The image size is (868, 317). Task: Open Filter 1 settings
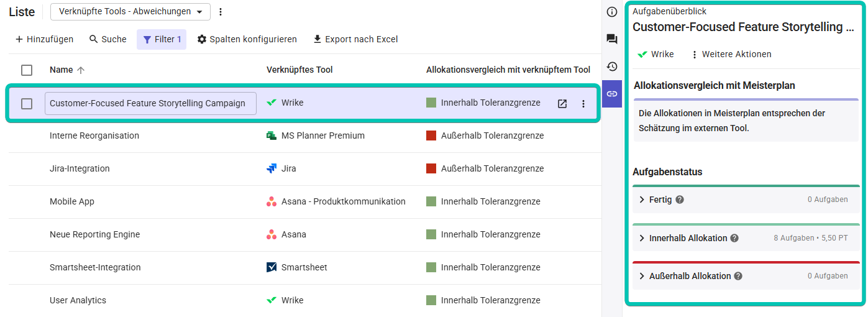[x=162, y=39]
